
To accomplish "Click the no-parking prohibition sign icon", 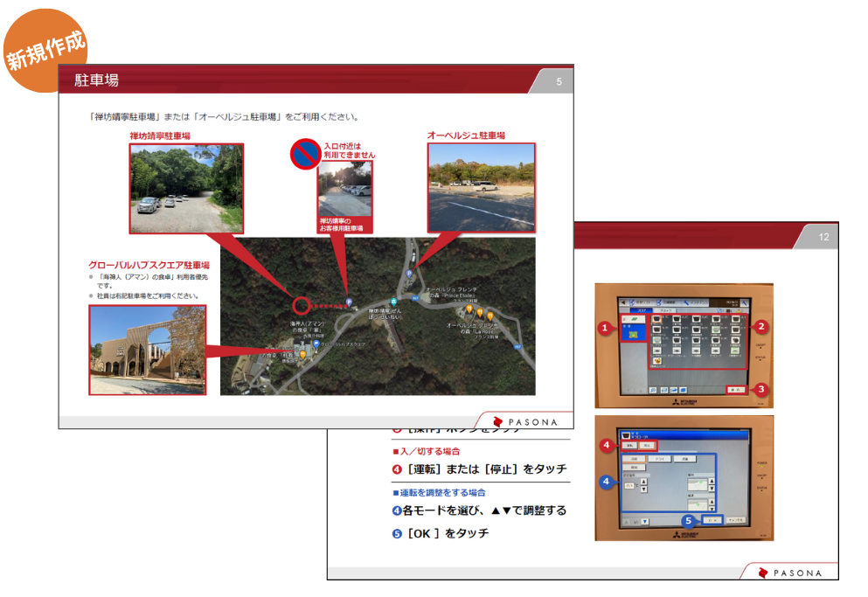I will [x=307, y=156].
